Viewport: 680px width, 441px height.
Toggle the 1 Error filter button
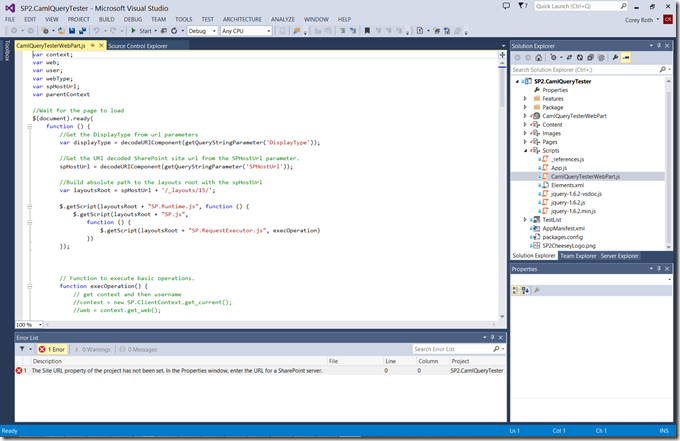point(52,350)
